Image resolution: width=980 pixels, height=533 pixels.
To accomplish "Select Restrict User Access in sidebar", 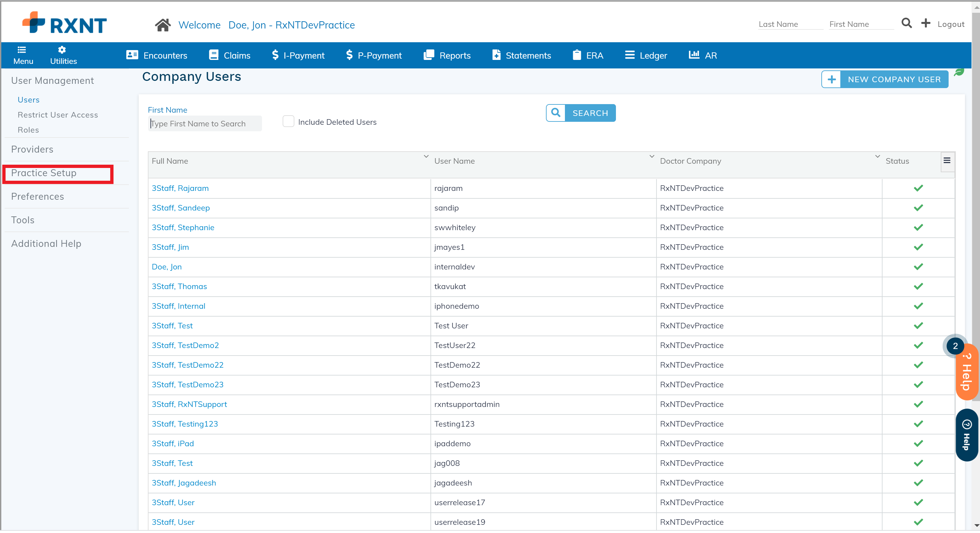I will pos(58,115).
